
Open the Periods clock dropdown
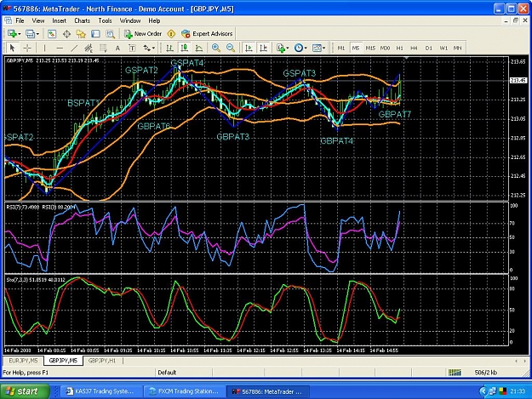coord(306,48)
